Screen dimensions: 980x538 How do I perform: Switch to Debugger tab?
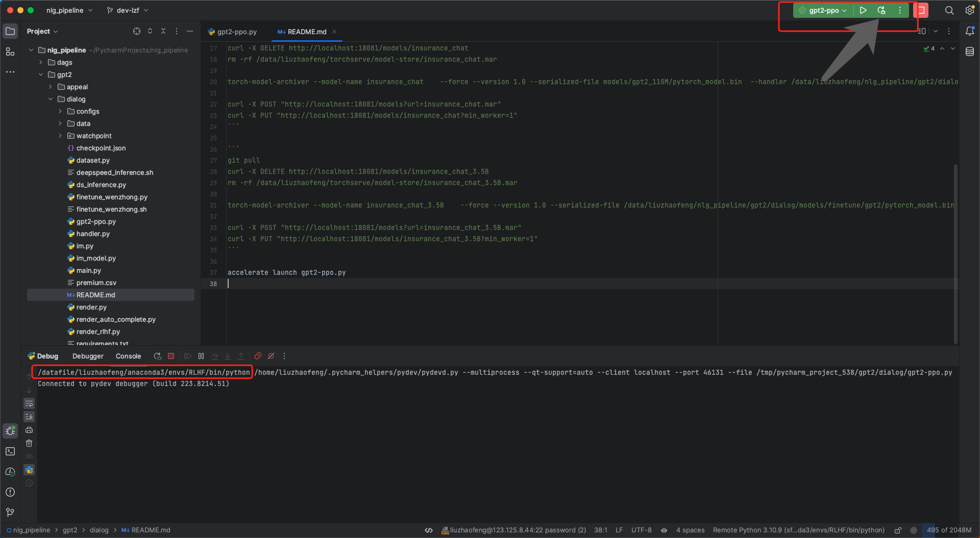click(88, 356)
